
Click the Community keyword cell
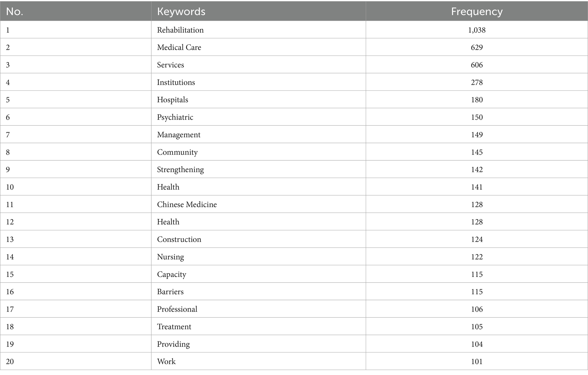click(x=177, y=152)
